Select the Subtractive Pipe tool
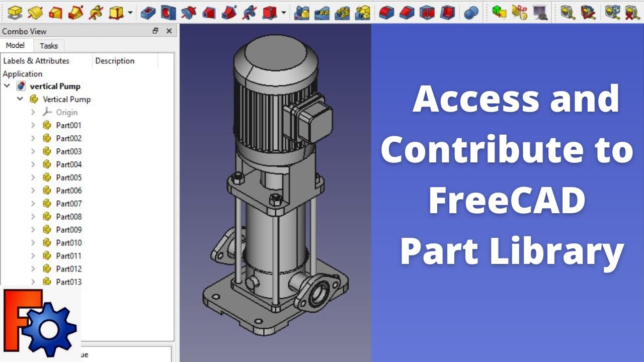644x362 pixels. tap(229, 12)
